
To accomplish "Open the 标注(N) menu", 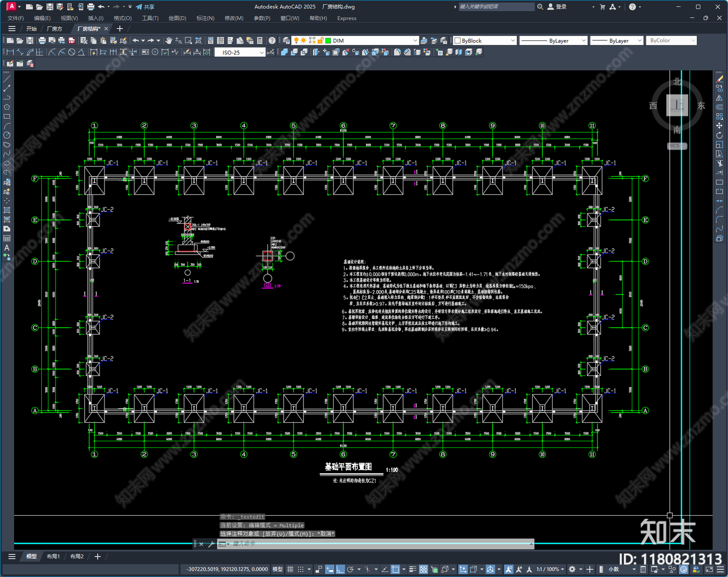I will [205, 18].
